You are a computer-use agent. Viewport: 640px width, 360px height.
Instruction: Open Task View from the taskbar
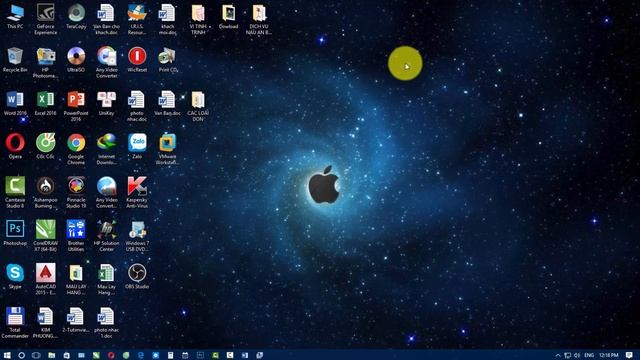[x=36, y=355]
